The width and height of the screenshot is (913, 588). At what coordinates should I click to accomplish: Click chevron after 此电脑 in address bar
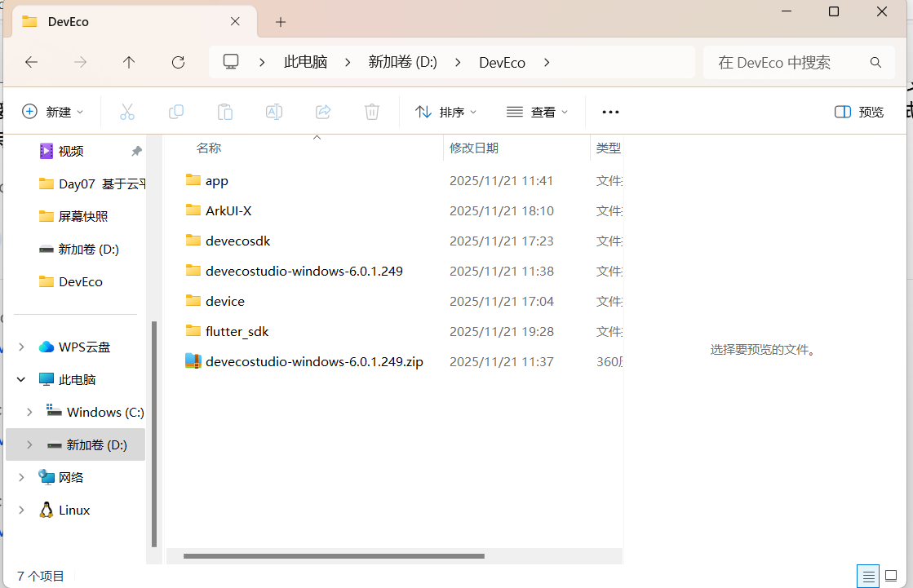click(348, 62)
